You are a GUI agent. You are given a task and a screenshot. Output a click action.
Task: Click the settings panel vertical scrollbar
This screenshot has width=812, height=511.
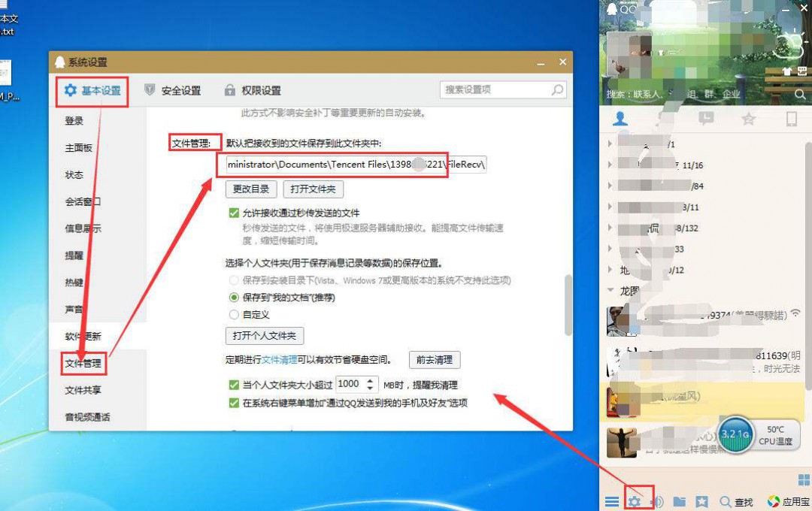(x=568, y=305)
